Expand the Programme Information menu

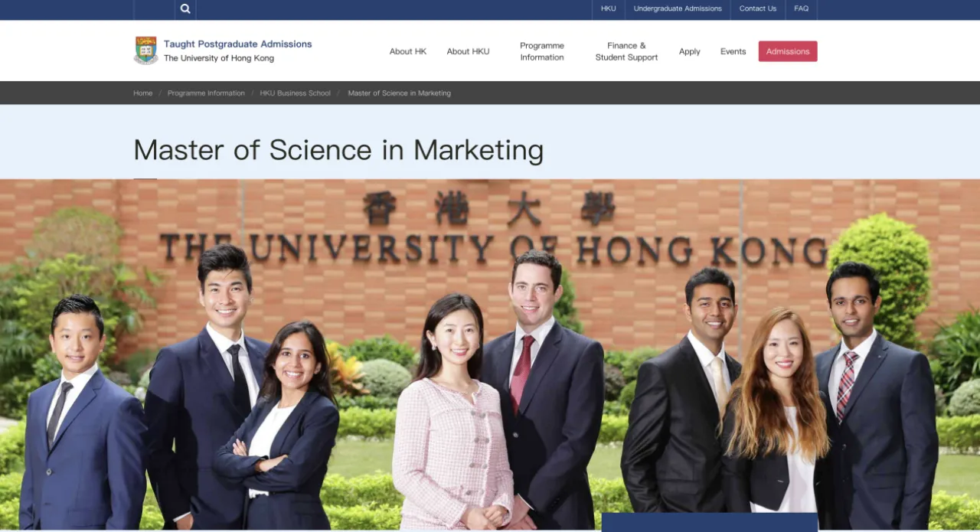(x=542, y=51)
